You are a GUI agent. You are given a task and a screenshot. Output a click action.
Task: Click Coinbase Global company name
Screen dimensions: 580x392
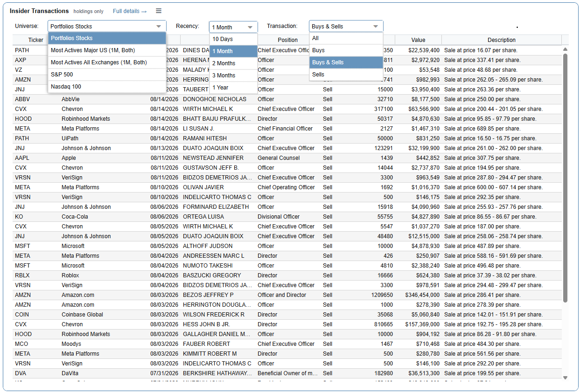pyautogui.click(x=83, y=315)
